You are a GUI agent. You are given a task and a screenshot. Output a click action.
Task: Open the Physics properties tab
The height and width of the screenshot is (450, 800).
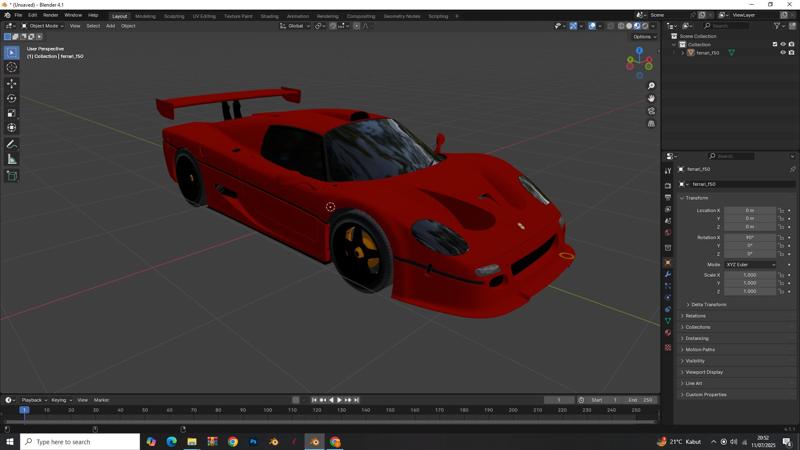click(x=668, y=297)
